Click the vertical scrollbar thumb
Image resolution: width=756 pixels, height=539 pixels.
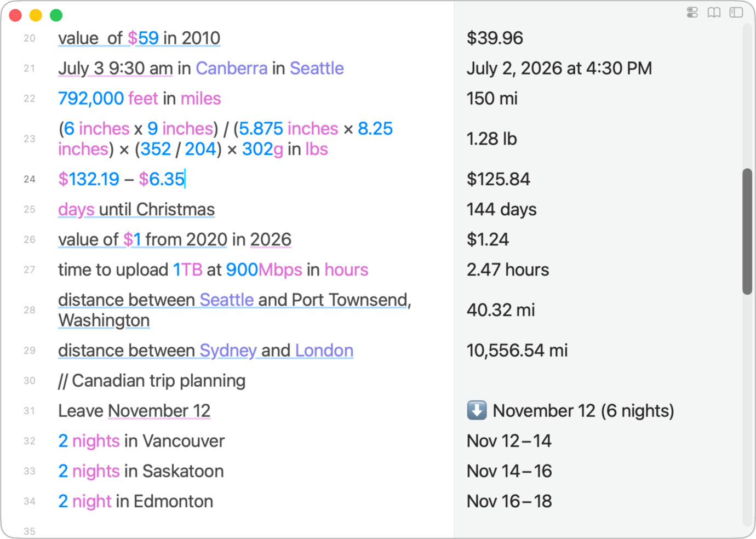point(747,232)
